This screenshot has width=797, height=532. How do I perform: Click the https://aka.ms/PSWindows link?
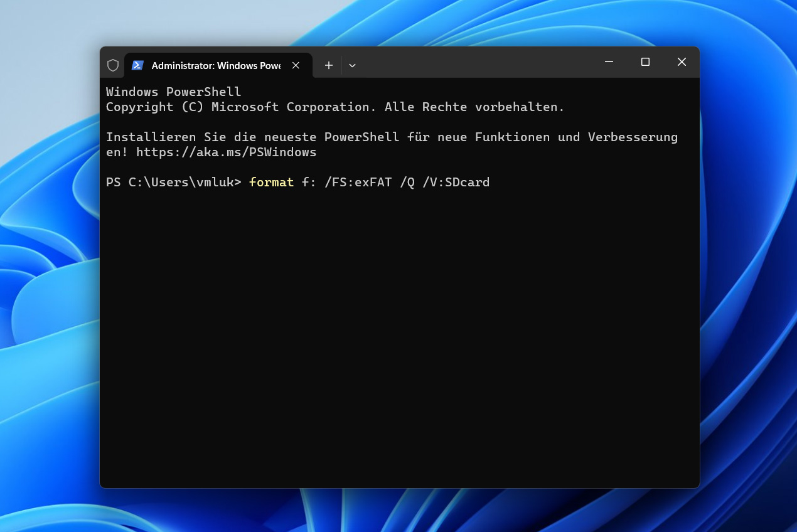click(226, 152)
